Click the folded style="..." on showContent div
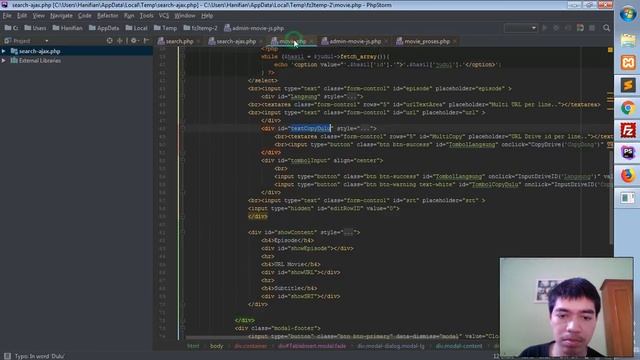 tap(348, 233)
